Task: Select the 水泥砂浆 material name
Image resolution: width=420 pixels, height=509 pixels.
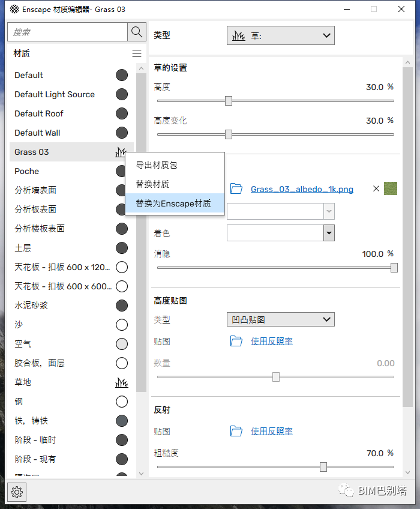Action: 31,306
